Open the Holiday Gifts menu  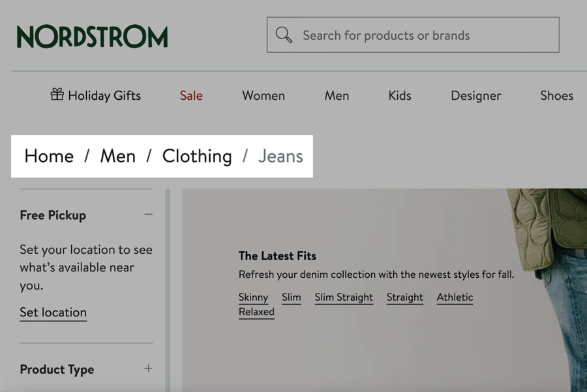(96, 95)
